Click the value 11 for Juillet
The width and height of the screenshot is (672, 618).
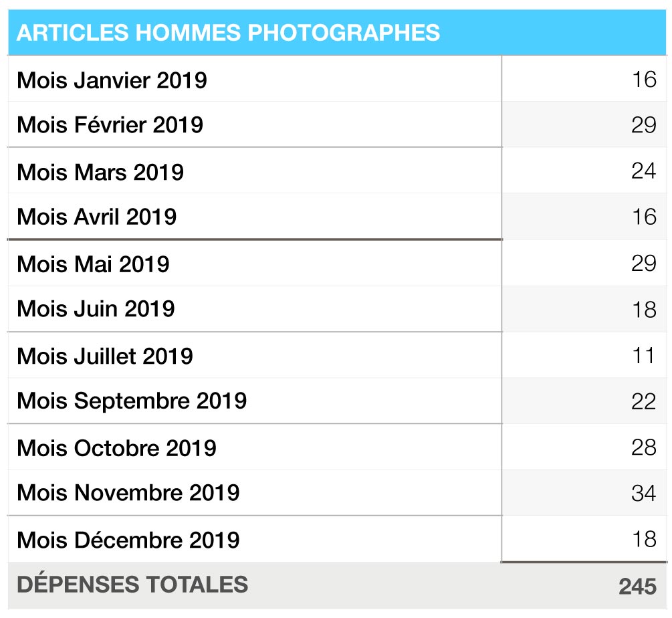click(x=643, y=355)
